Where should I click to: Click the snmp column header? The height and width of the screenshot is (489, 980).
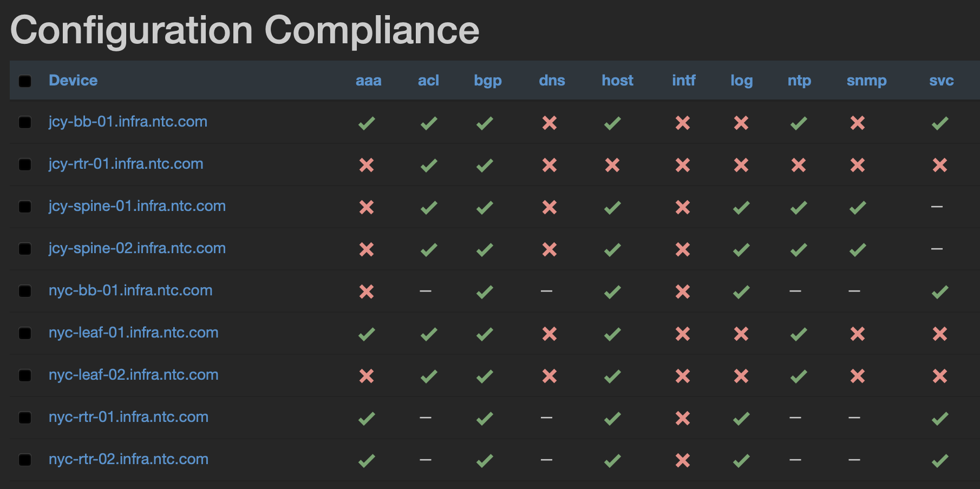[866, 81]
